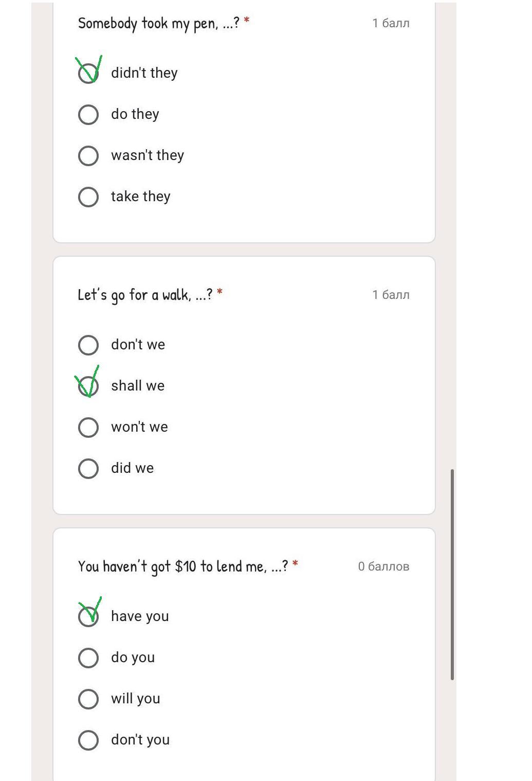Select the "didn't they" radio option
This screenshot has width=532, height=781.
click(88, 73)
